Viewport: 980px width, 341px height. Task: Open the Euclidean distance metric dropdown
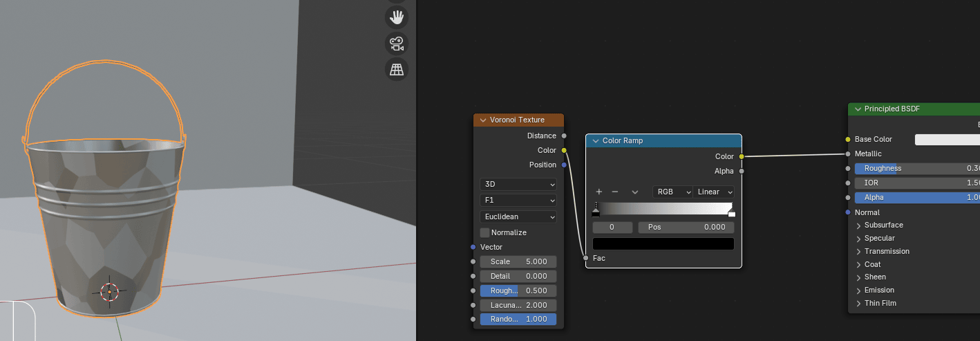[x=518, y=216]
